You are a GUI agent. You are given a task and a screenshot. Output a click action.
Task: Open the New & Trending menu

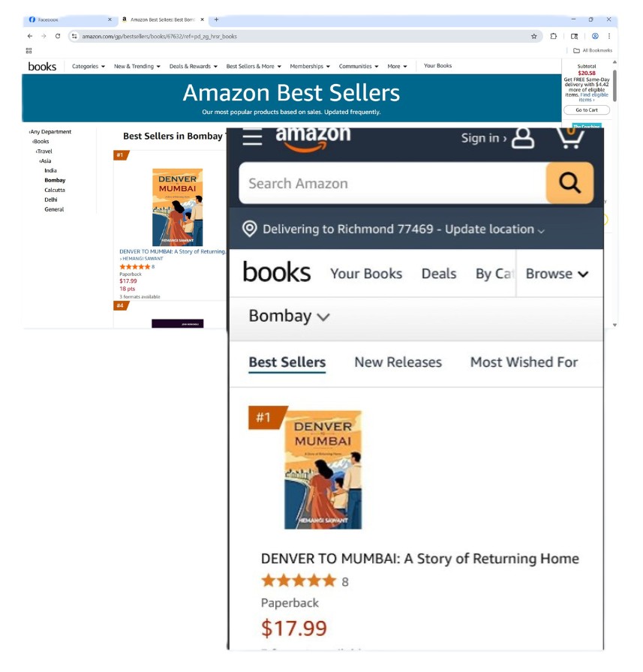click(x=137, y=67)
